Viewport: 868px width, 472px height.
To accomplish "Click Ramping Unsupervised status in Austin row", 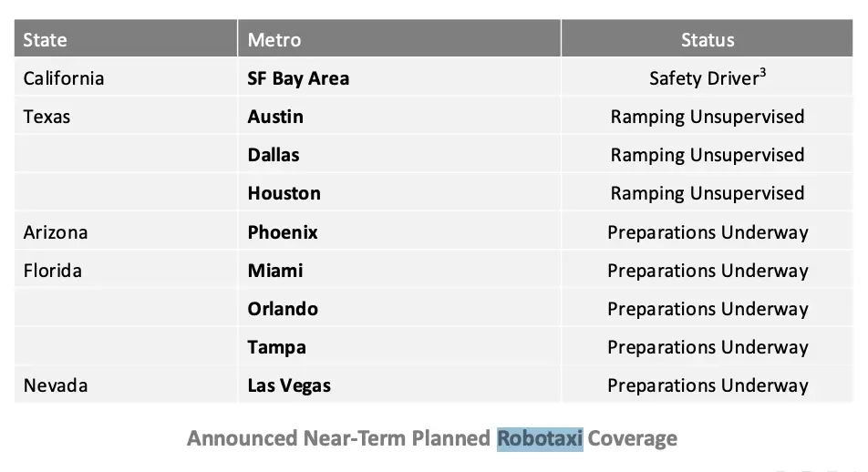I will coord(708,117).
